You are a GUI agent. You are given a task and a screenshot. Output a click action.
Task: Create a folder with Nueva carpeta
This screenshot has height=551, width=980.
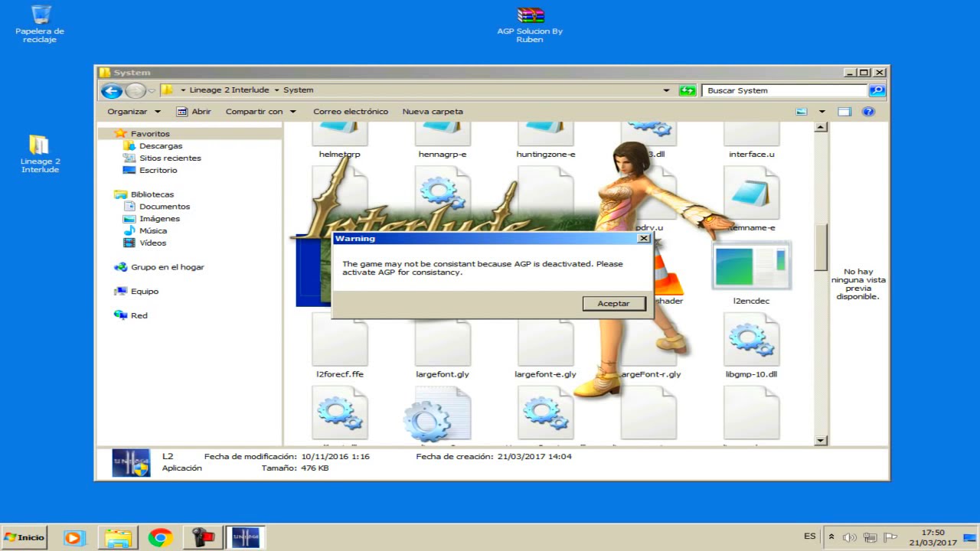click(x=433, y=112)
